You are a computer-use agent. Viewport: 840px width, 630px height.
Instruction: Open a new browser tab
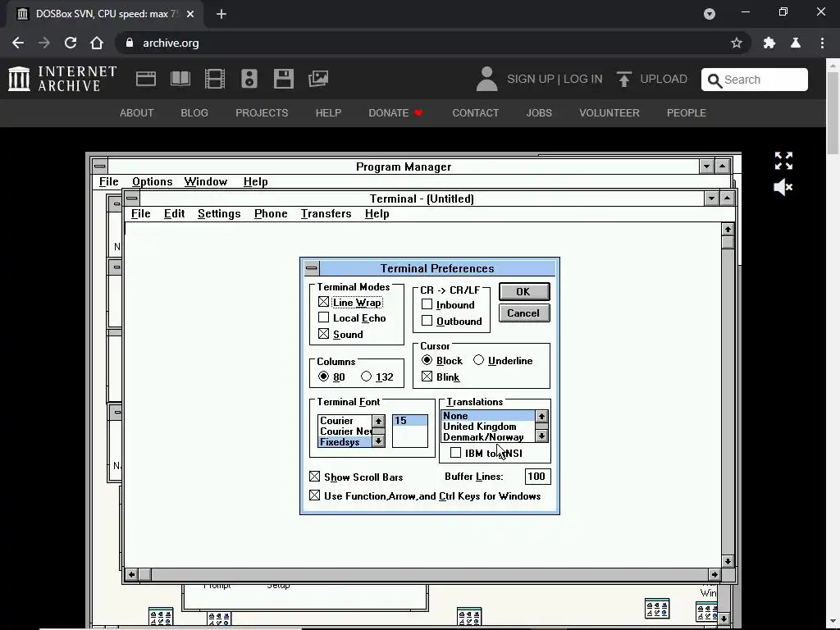pyautogui.click(x=221, y=14)
